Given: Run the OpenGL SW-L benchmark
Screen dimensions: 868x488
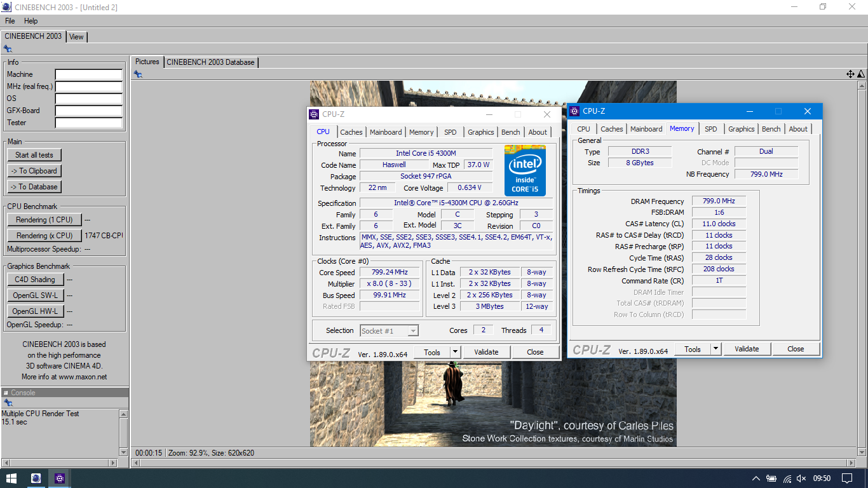Looking at the screenshot, I should tap(35, 295).
